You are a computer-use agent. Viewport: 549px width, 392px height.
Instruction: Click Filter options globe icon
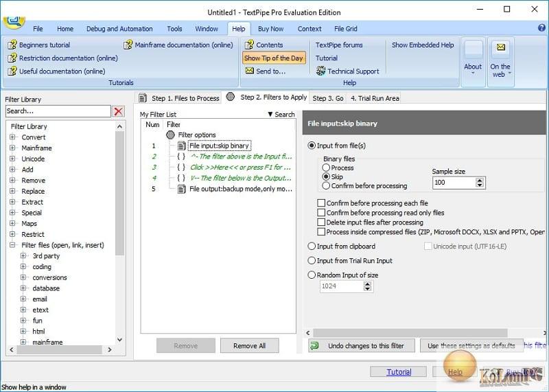click(170, 135)
